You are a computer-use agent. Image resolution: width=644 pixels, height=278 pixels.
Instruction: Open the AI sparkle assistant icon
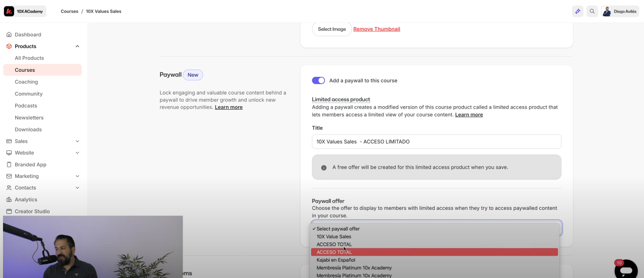[x=578, y=11]
